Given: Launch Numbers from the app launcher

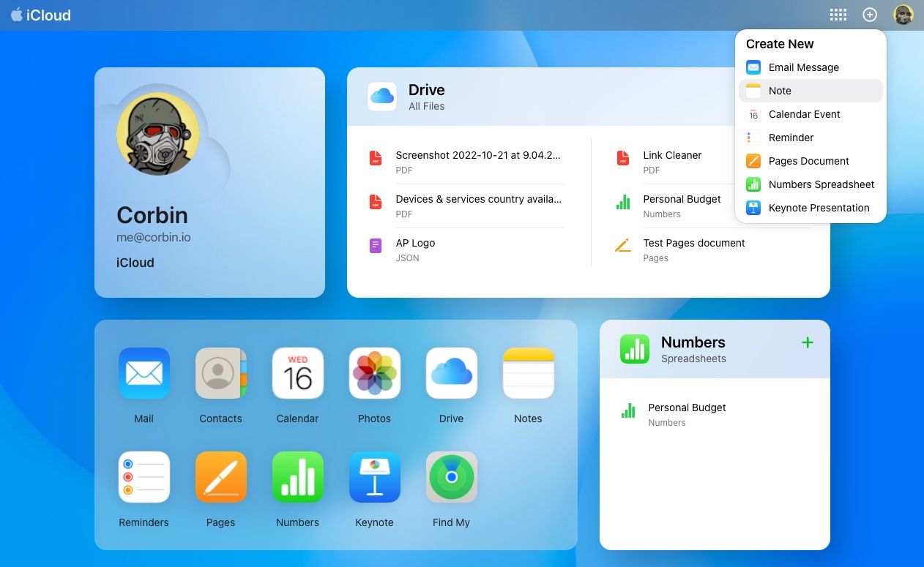Looking at the screenshot, I should pos(297,477).
